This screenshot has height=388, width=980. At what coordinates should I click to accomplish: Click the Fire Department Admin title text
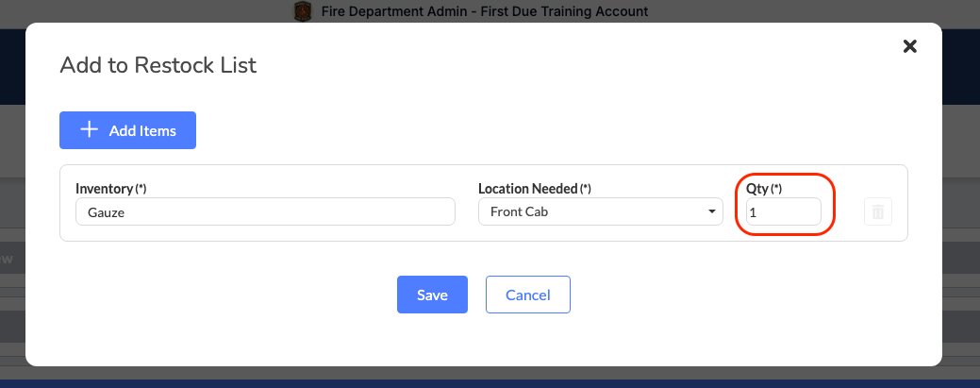[x=485, y=11]
